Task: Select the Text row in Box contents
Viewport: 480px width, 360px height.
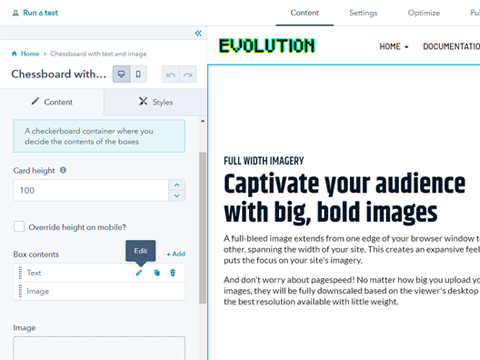Action: 99,273
